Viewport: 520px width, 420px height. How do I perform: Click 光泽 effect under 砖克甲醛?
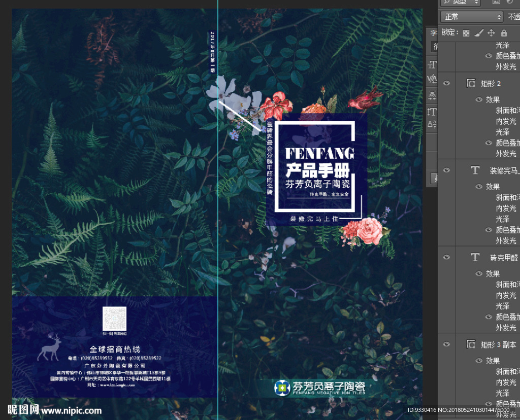coord(502,306)
